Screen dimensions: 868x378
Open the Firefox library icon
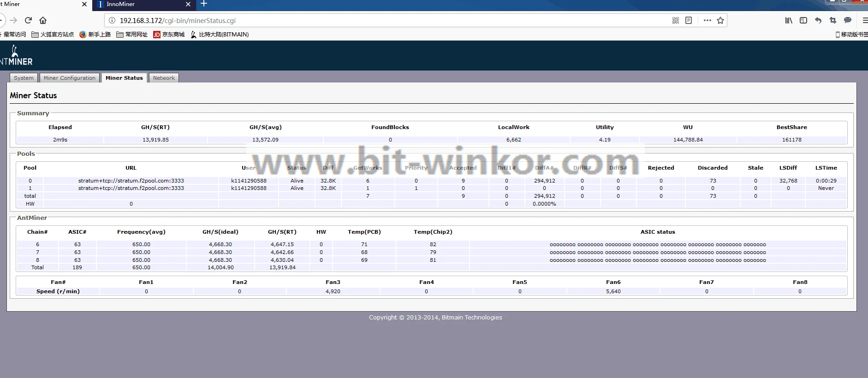789,20
